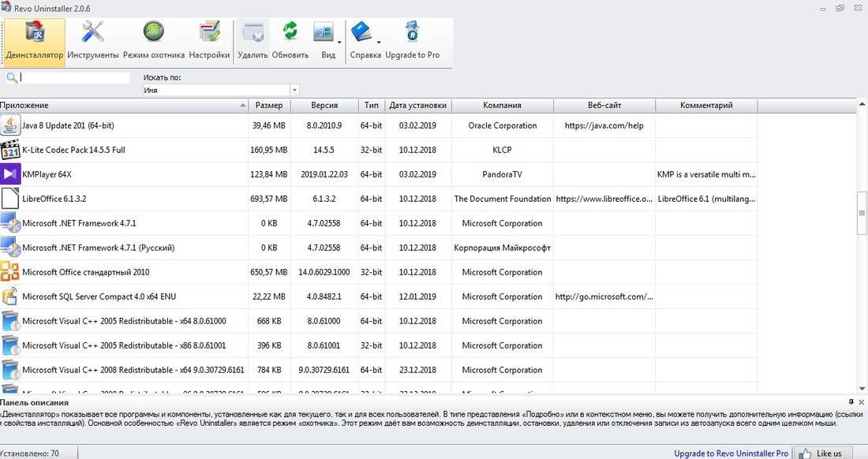This screenshot has height=459, width=868.
Task: Pin the description panel
Action: pos(851,402)
